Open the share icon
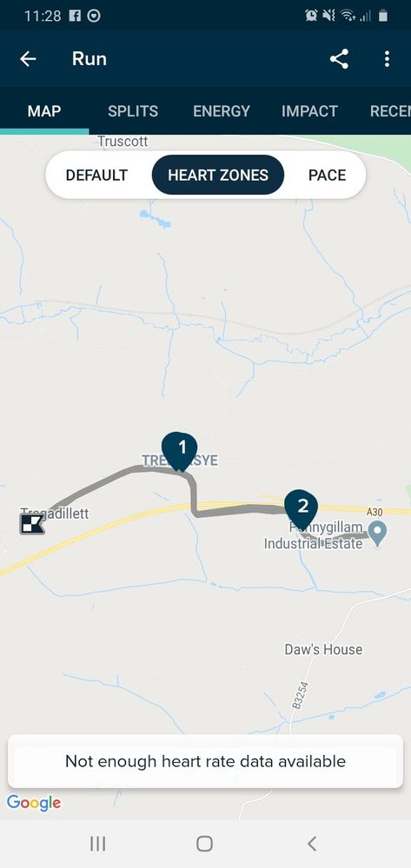This screenshot has height=868, width=411. pyautogui.click(x=339, y=59)
